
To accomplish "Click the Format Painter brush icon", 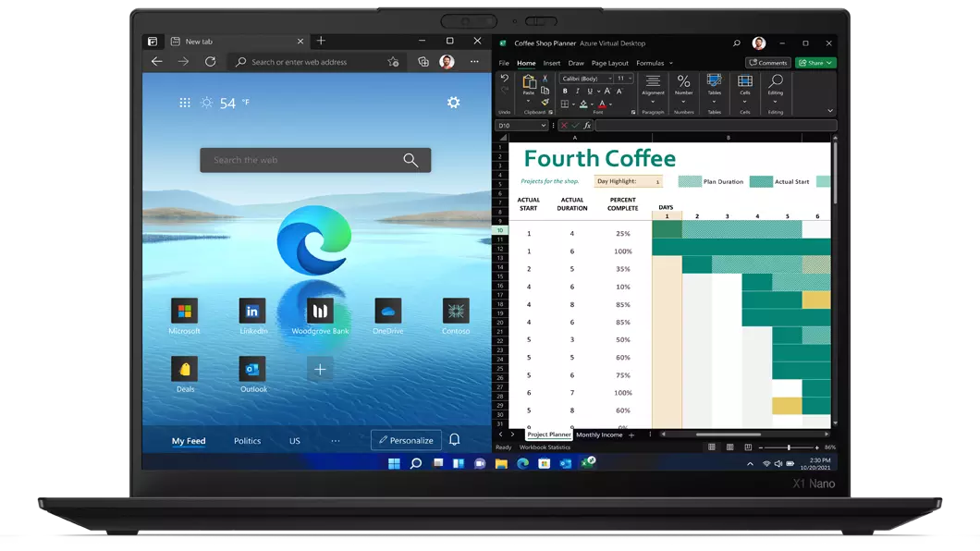I will click(545, 102).
